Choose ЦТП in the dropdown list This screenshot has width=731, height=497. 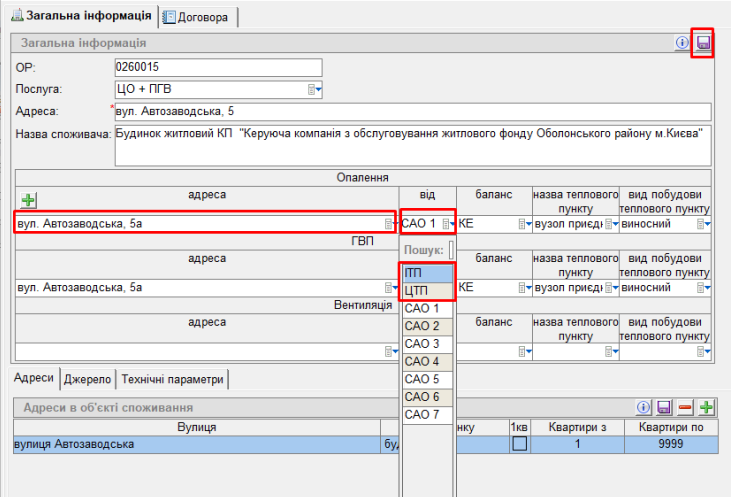pyautogui.click(x=427, y=291)
